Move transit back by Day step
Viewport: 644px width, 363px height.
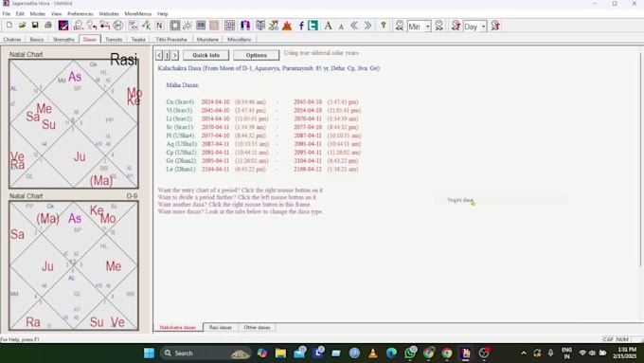[x=456, y=26]
